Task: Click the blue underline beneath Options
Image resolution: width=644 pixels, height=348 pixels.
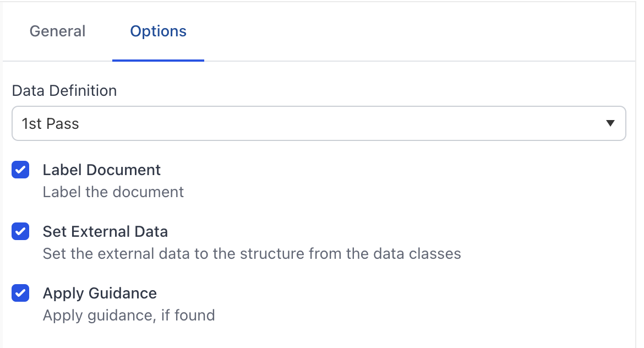Action: [x=158, y=59]
